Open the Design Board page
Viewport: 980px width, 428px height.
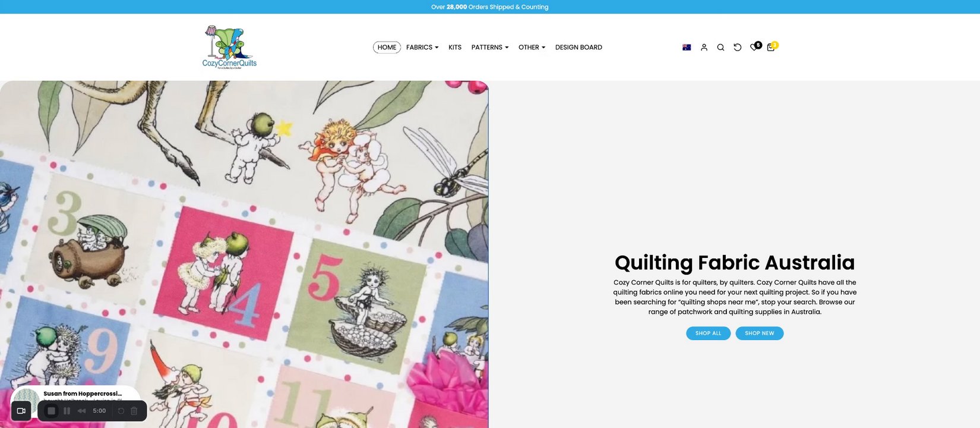[578, 48]
